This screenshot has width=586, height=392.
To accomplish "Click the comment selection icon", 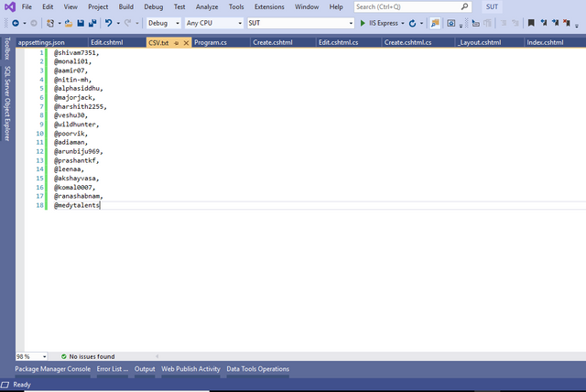I will (476, 23).
